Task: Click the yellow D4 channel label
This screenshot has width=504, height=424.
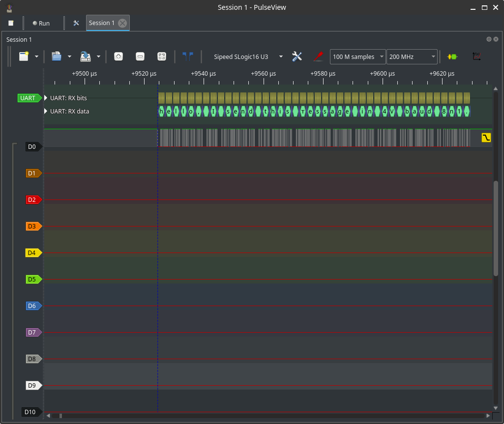Action: (x=32, y=253)
